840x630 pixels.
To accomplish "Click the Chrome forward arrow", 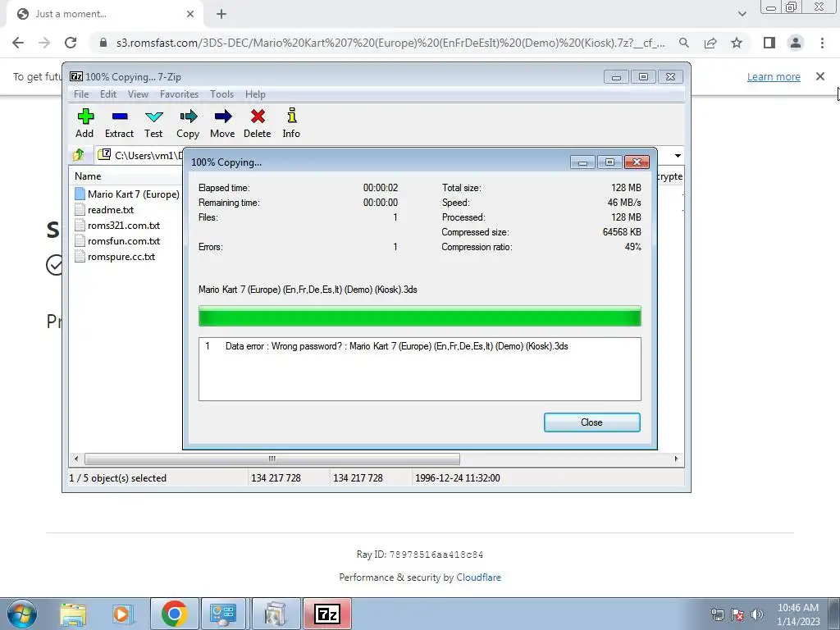I will pos(44,43).
